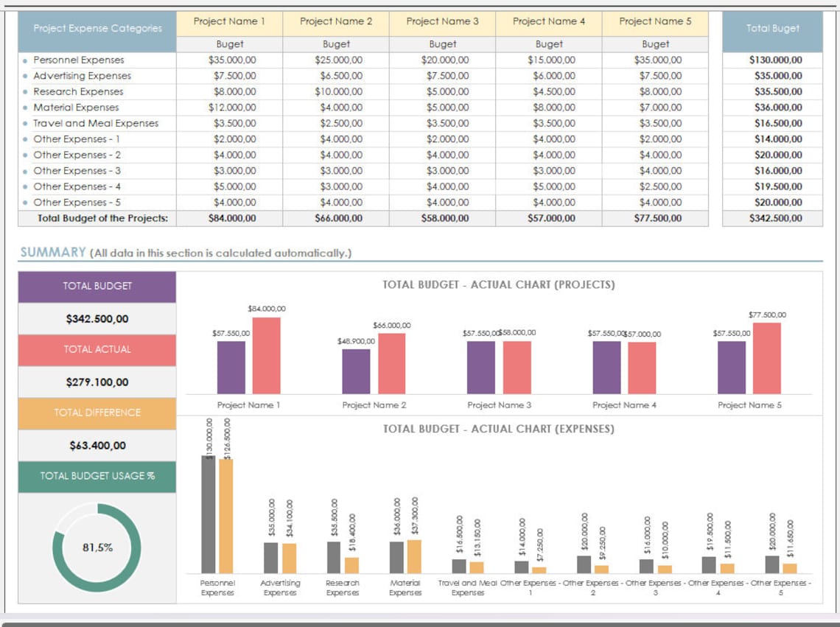Click the purple TOTAL BUDGET banner
This screenshot has height=627, width=840.
97,287
